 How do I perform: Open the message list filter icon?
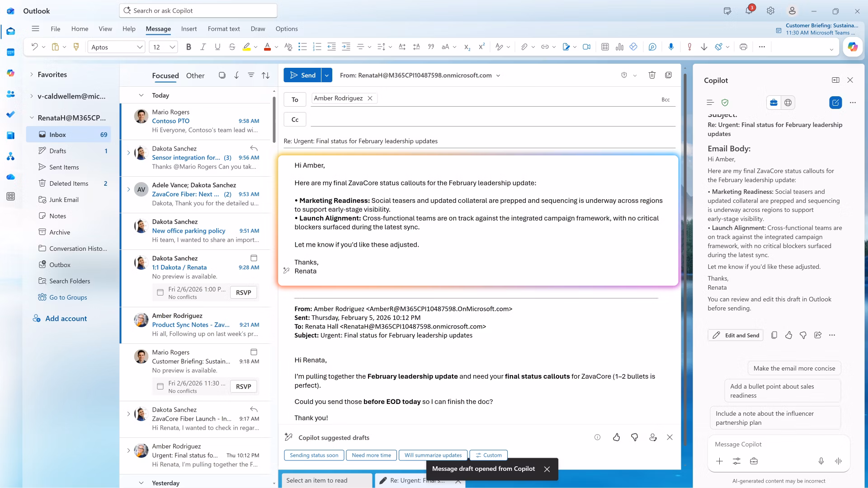click(251, 75)
